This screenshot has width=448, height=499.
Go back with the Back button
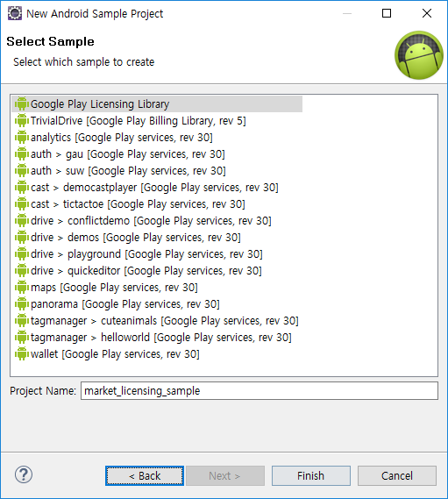(x=145, y=476)
